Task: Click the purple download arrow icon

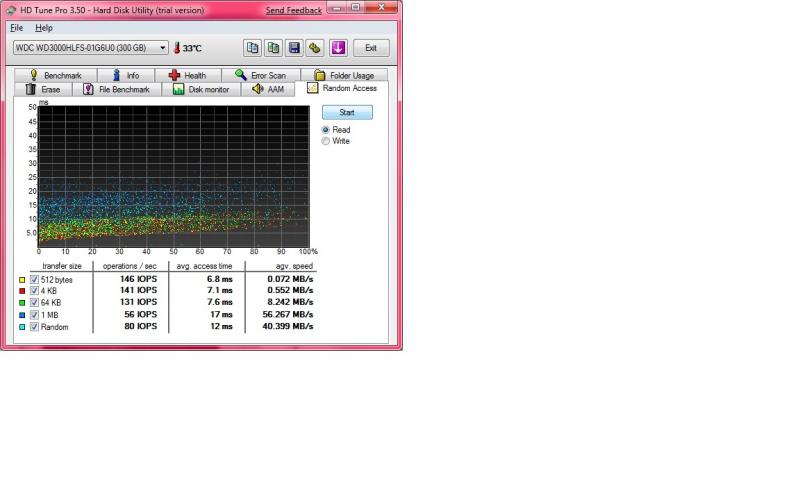Action: [338, 48]
